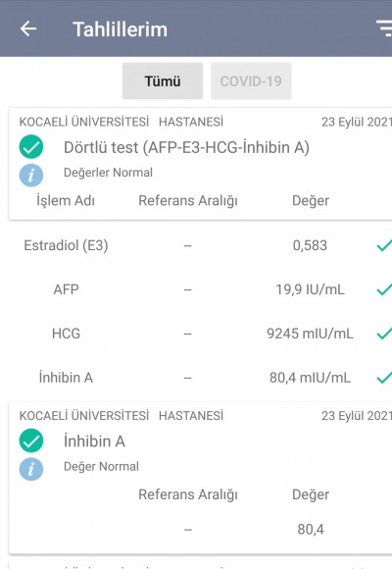Tap the AFP value 19,9 IU/mL
Viewport: 392px width, 569px height.
click(310, 289)
